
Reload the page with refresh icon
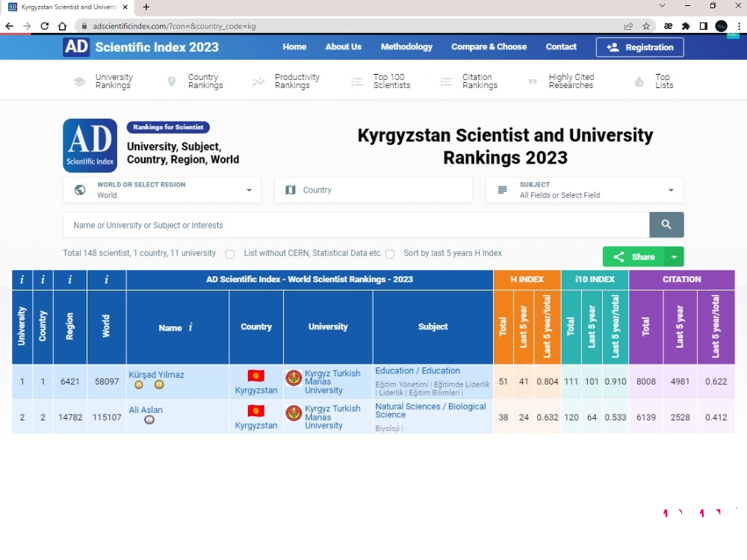(44, 26)
